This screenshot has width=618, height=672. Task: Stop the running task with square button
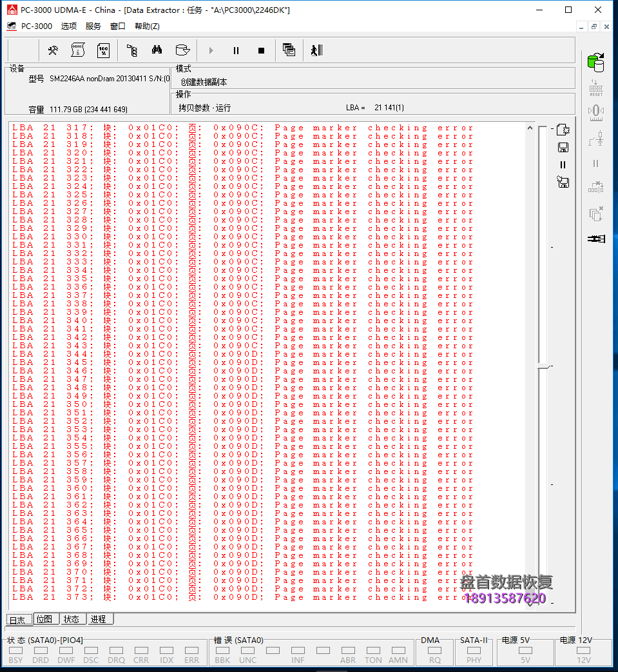point(261,50)
